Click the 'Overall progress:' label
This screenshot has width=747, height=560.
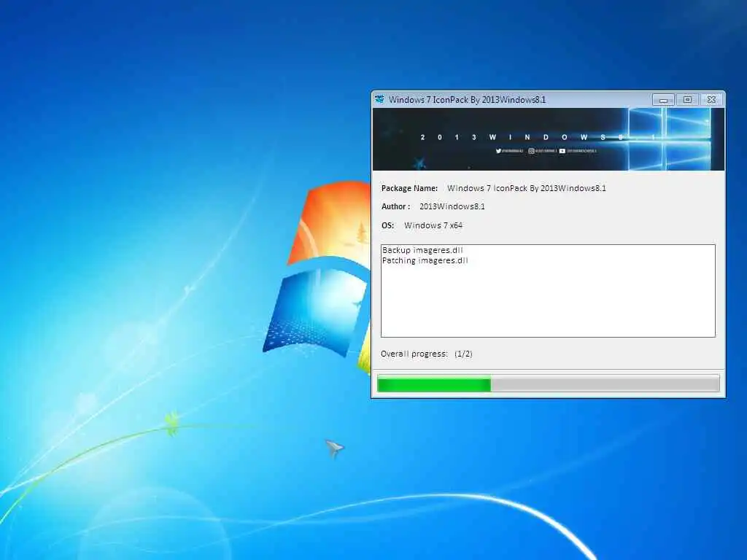414,354
